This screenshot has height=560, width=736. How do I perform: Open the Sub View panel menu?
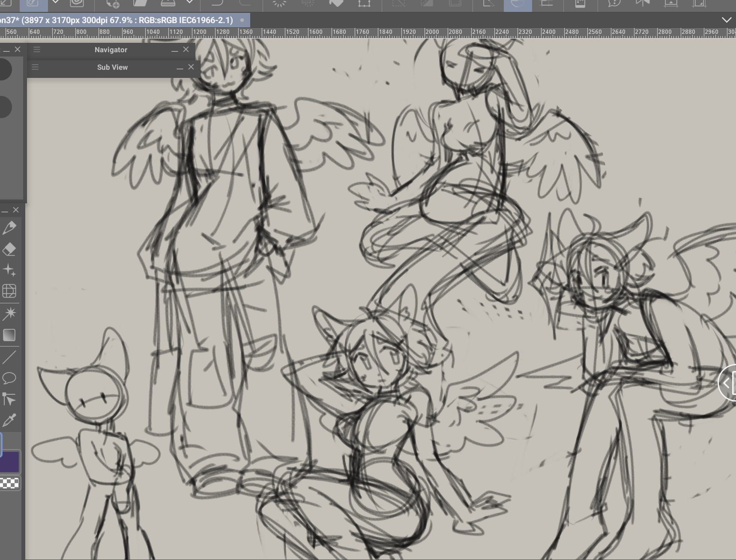pos(35,67)
